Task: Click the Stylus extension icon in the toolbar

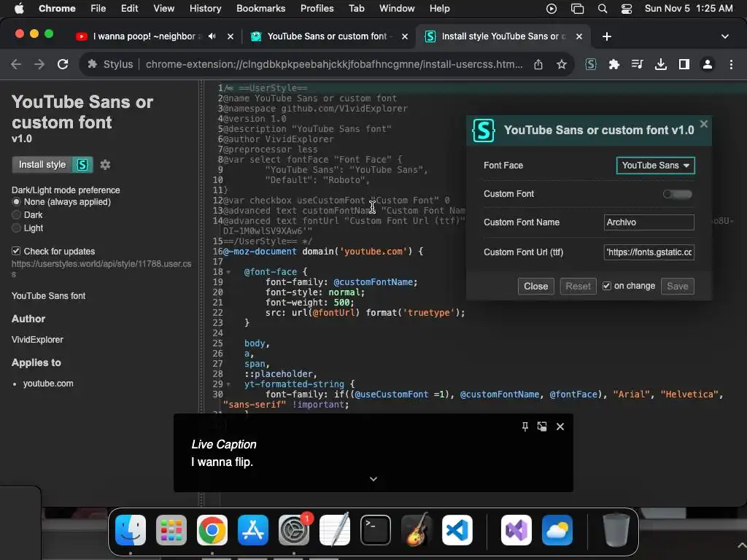Action: point(591,64)
